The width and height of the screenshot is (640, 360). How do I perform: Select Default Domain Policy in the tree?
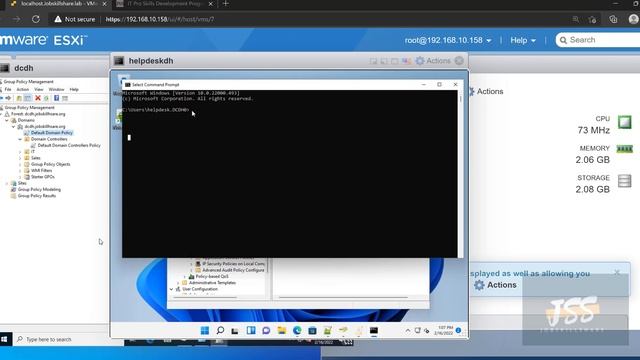[51, 133]
